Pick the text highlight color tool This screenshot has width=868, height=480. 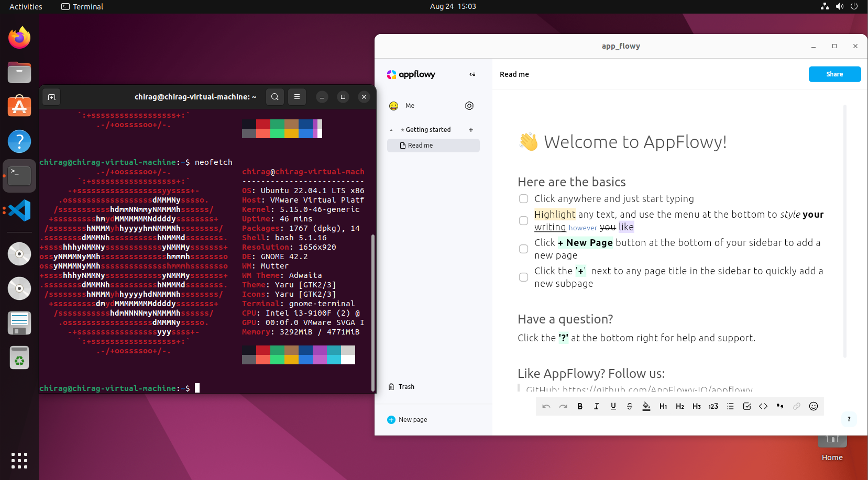(646, 406)
